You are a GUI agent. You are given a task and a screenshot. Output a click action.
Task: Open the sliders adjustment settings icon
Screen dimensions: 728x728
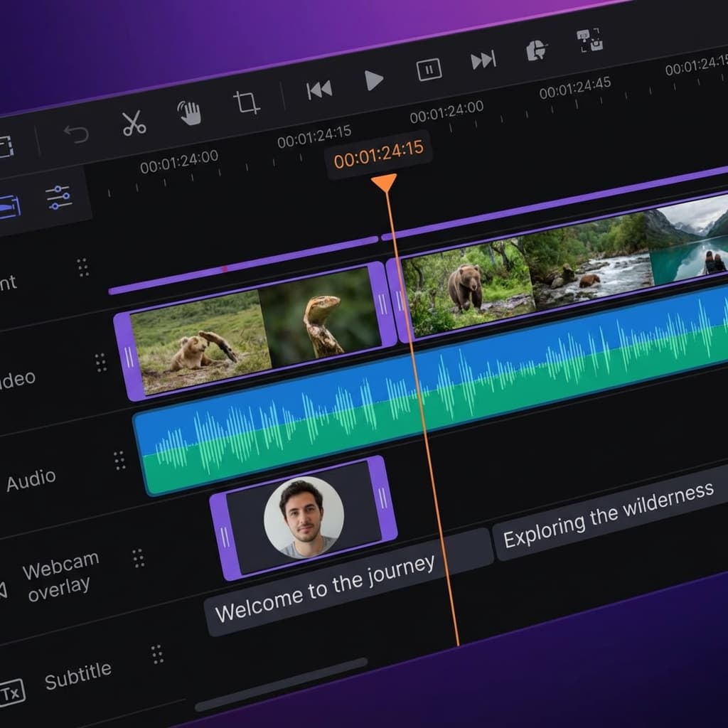[x=58, y=198]
